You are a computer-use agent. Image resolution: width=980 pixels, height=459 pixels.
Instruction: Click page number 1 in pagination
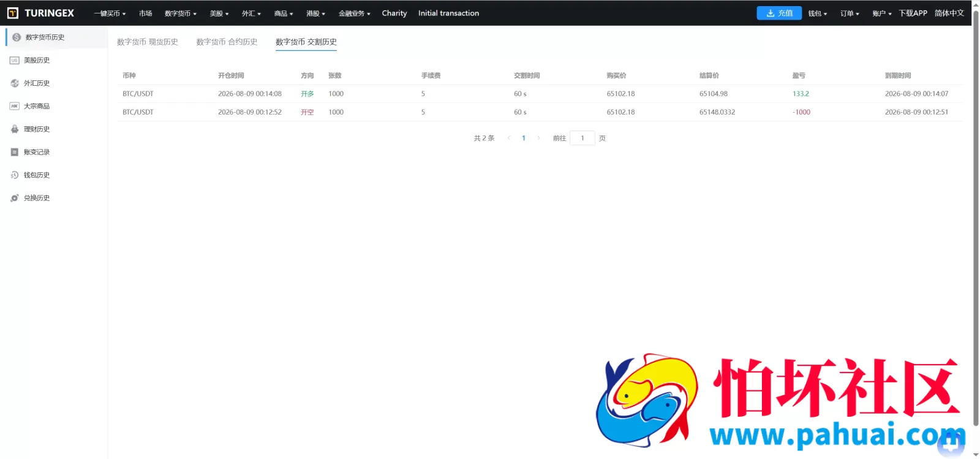[524, 138]
